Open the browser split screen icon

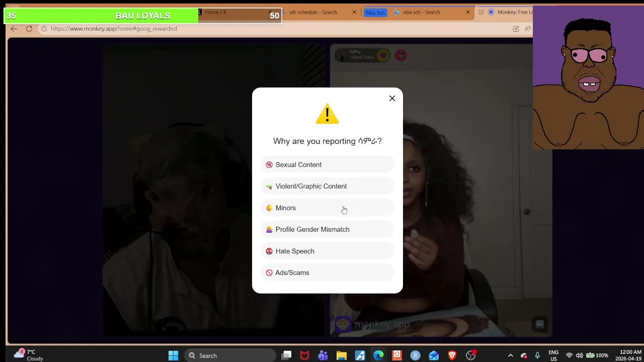tap(516, 29)
